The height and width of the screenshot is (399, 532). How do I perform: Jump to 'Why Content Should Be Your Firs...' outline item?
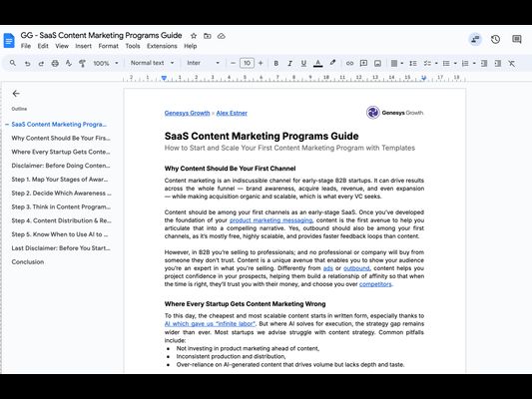(61, 139)
